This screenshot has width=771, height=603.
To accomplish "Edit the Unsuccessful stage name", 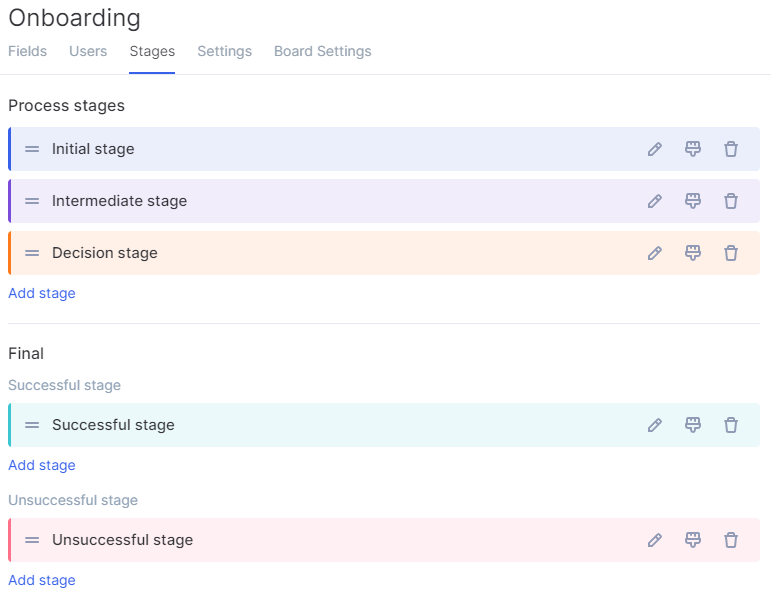I will [654, 540].
